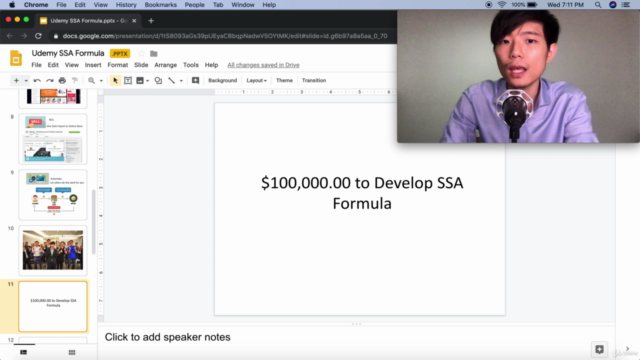The image size is (640, 360).
Task: Open the Arrange menu
Action: (165, 65)
